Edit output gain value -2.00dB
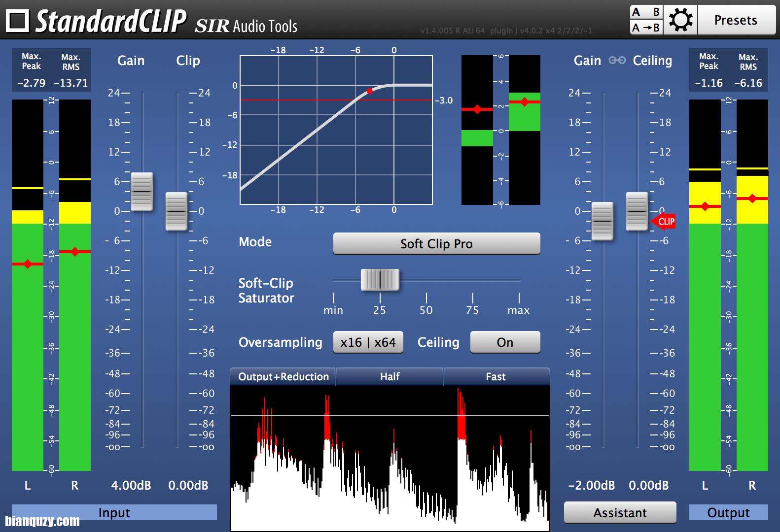780x532 pixels. click(x=591, y=486)
